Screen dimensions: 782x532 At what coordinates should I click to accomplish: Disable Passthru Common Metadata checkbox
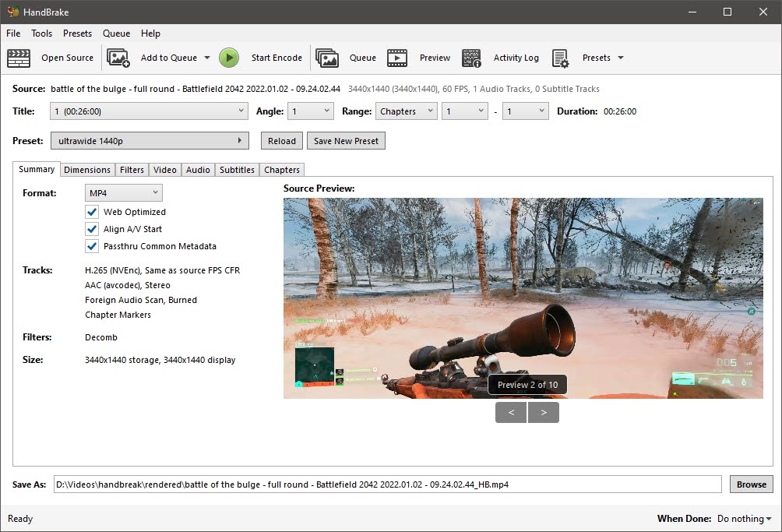click(x=92, y=246)
